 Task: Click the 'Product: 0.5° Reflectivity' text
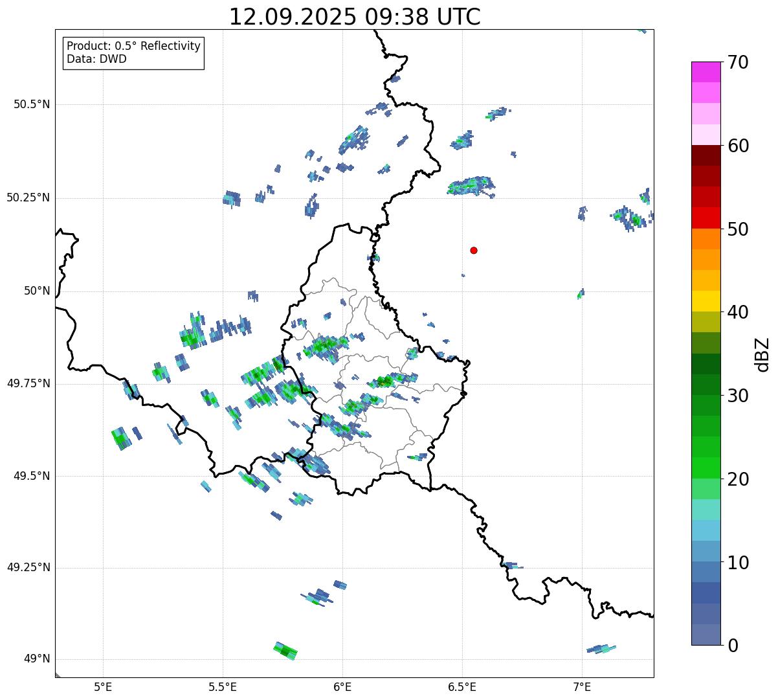(x=133, y=47)
